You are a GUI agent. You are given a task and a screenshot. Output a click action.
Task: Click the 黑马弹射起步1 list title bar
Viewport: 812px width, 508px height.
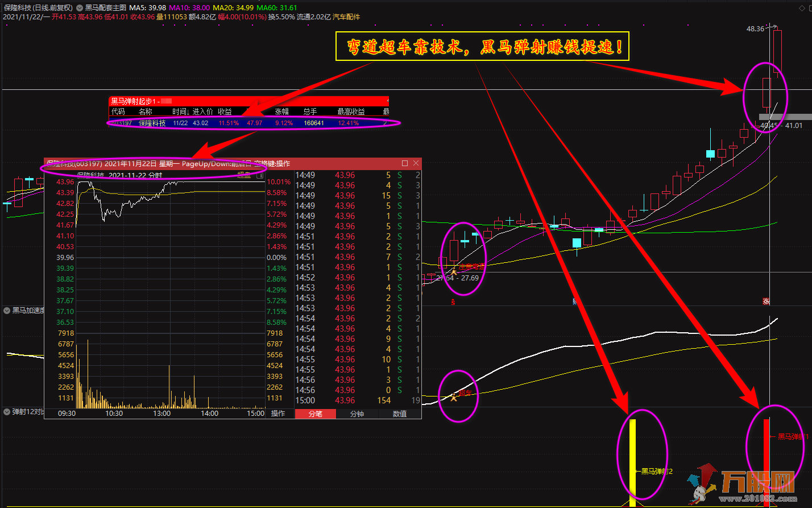point(248,101)
